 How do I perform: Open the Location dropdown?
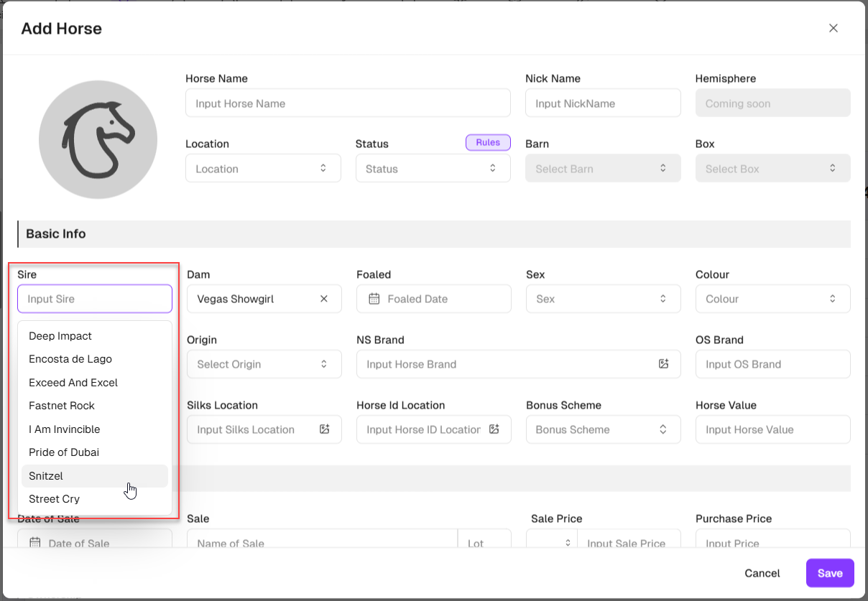pos(263,169)
